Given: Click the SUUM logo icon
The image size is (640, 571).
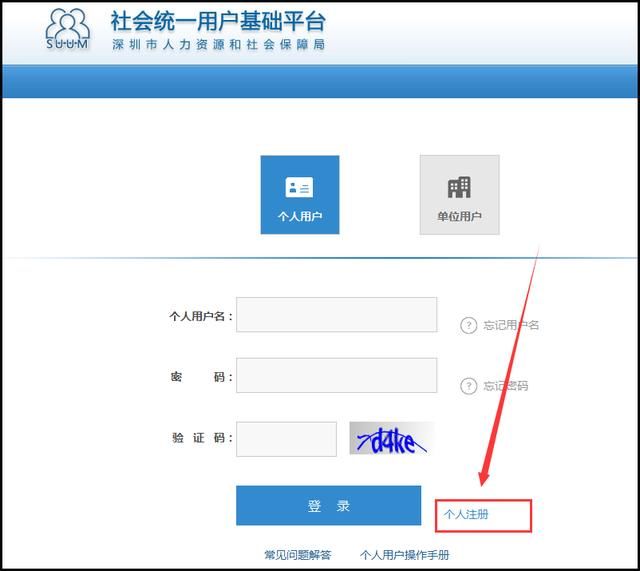Looking at the screenshot, I should coord(67,29).
